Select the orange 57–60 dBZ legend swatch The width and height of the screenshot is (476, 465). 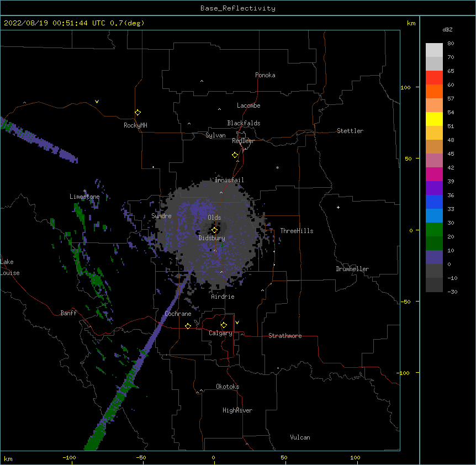434,91
